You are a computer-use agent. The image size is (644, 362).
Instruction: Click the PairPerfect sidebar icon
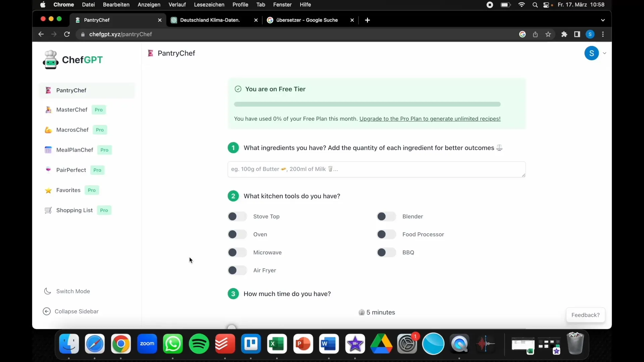[x=48, y=170]
